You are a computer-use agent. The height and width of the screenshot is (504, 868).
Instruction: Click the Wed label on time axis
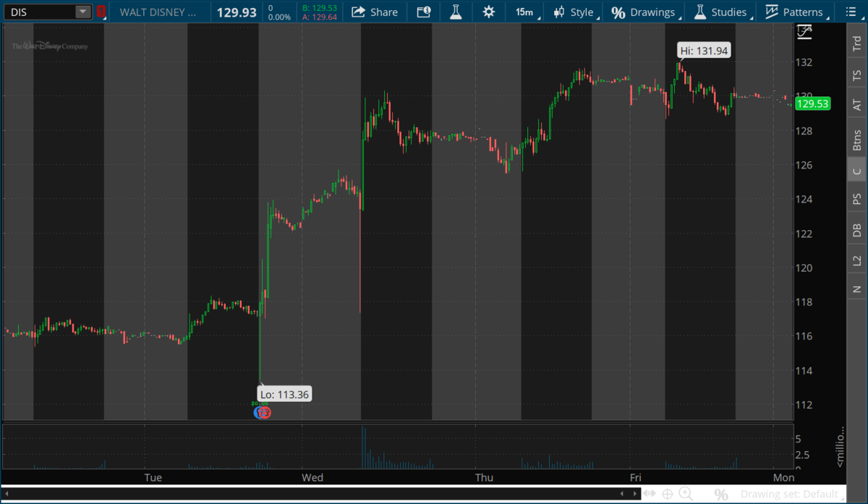coord(312,477)
